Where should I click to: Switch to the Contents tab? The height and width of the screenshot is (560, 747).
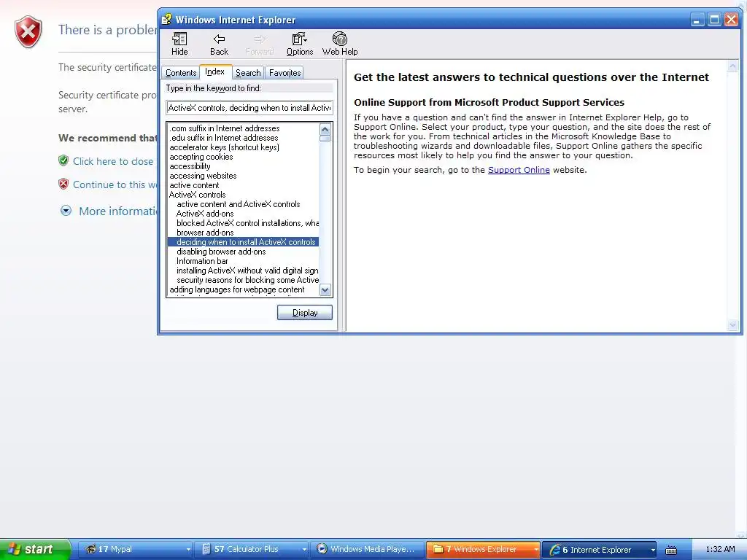pyautogui.click(x=181, y=72)
